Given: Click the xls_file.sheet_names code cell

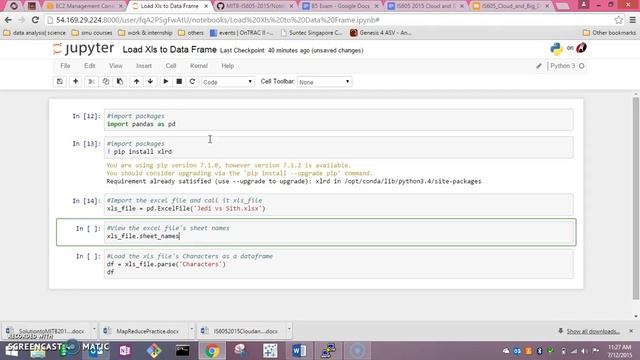Looking at the screenshot, I should (x=338, y=232).
